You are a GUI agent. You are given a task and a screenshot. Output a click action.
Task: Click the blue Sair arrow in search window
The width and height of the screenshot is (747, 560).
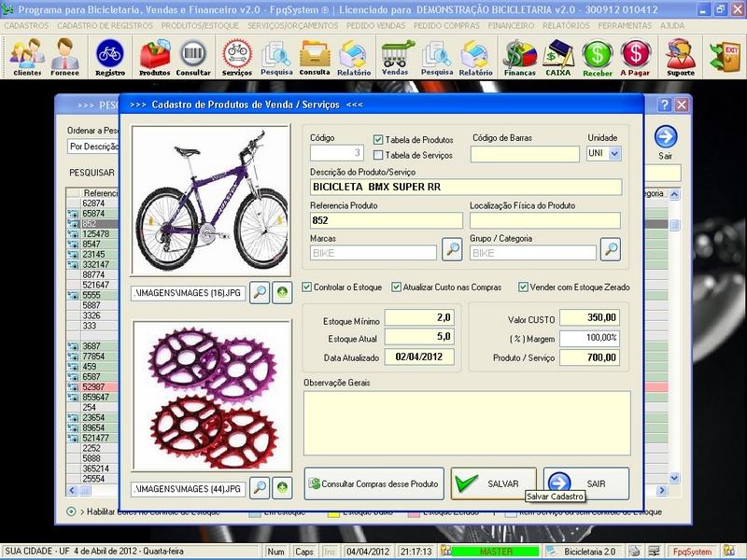pos(666,136)
